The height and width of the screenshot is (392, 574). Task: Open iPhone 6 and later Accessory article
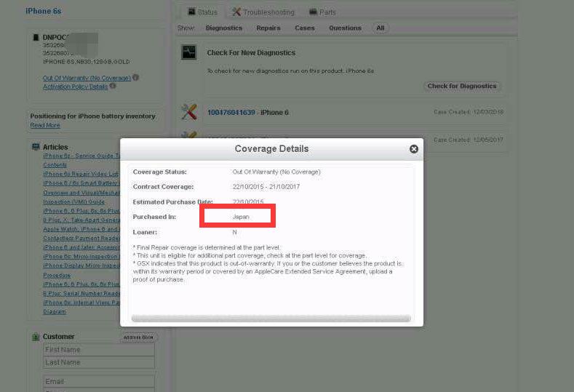click(81, 247)
